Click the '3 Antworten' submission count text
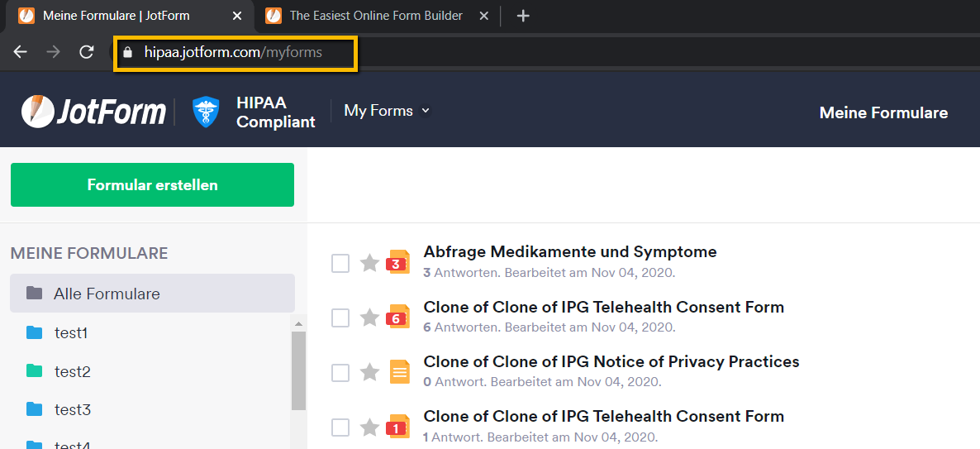This screenshot has height=449, width=980. 461,273
